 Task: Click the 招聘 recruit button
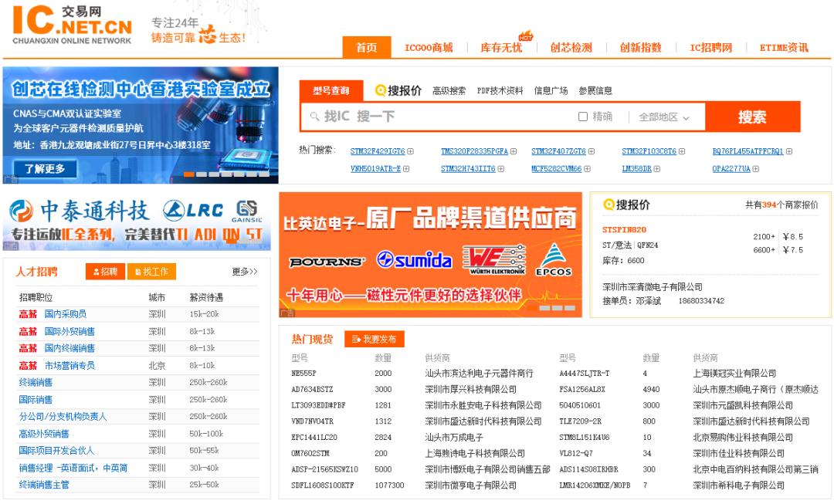point(105,272)
